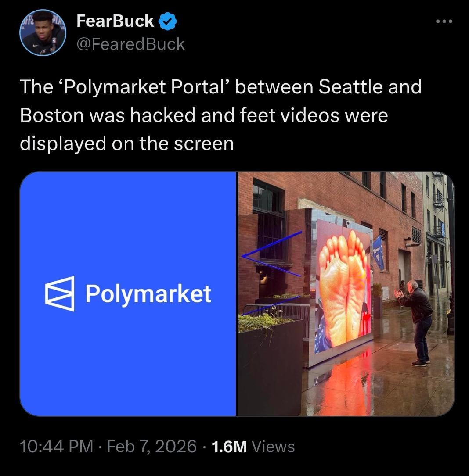Open the three-dot more options menu

444,21
